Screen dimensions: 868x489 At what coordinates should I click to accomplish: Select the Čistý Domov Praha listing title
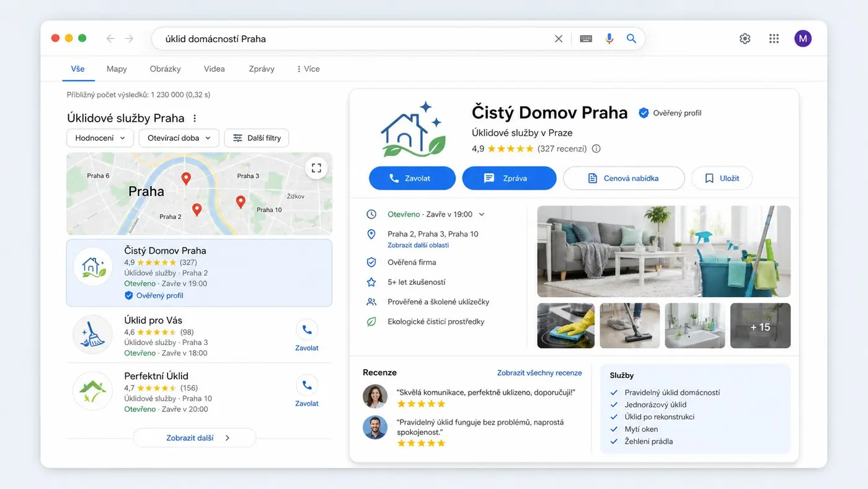pyautogui.click(x=165, y=251)
